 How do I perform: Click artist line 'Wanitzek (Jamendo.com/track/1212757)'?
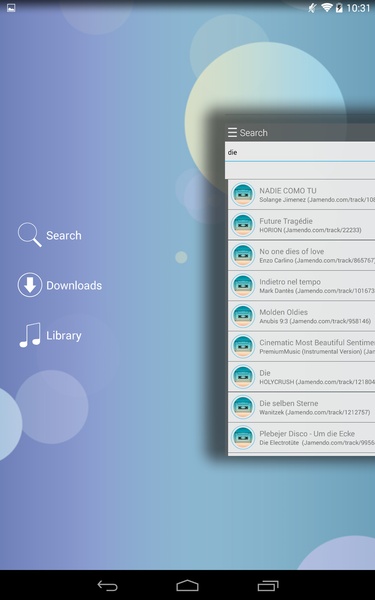315,412
